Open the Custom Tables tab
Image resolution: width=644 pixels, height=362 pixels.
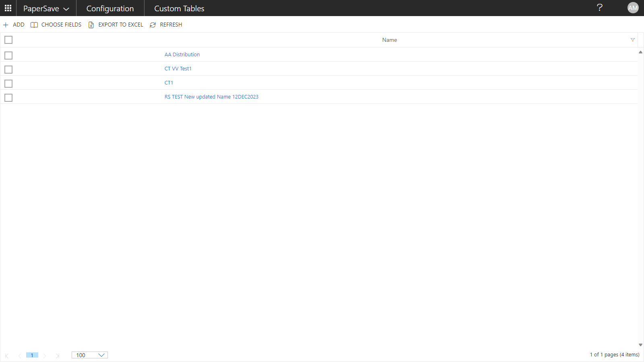179,8
